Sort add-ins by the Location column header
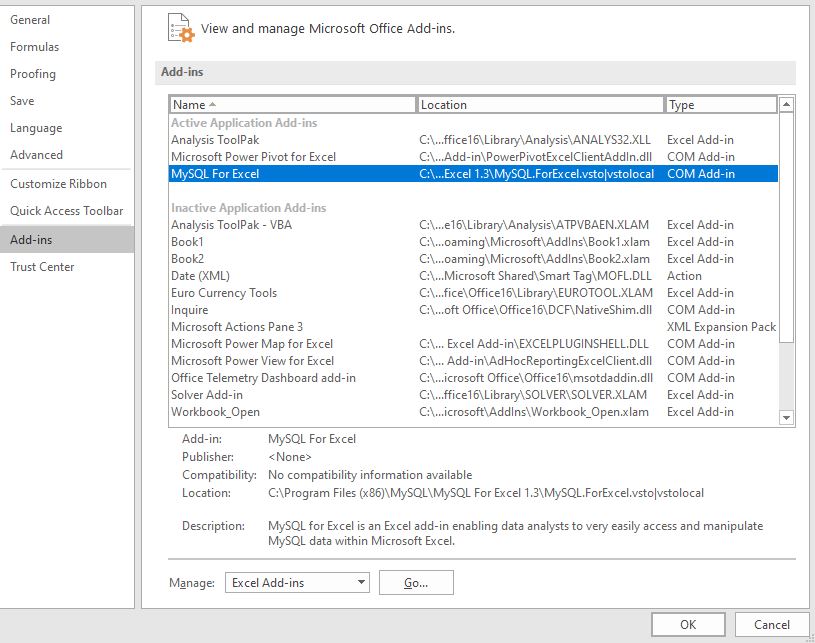Image resolution: width=815 pixels, height=643 pixels. [x=541, y=104]
